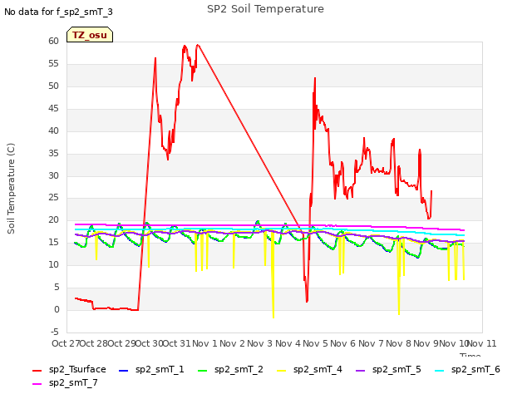Toggle sp2_smT_6 series in legend
This screenshot has width=532, height=399.
click(x=467, y=369)
